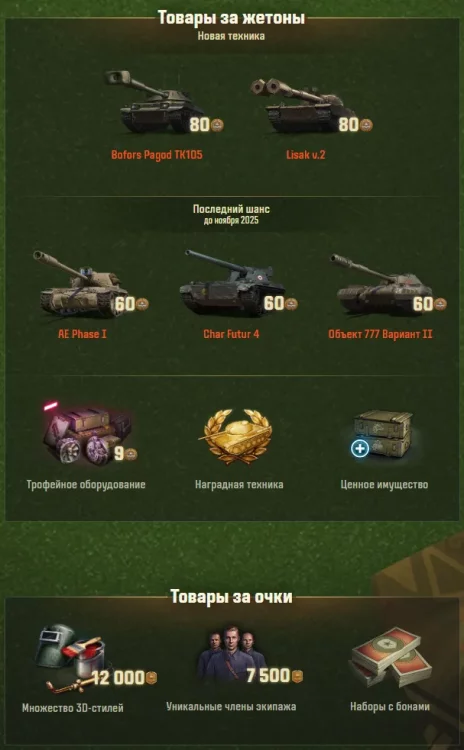
Task: Follow the Lisak v.2 name link
Action: coord(306,155)
